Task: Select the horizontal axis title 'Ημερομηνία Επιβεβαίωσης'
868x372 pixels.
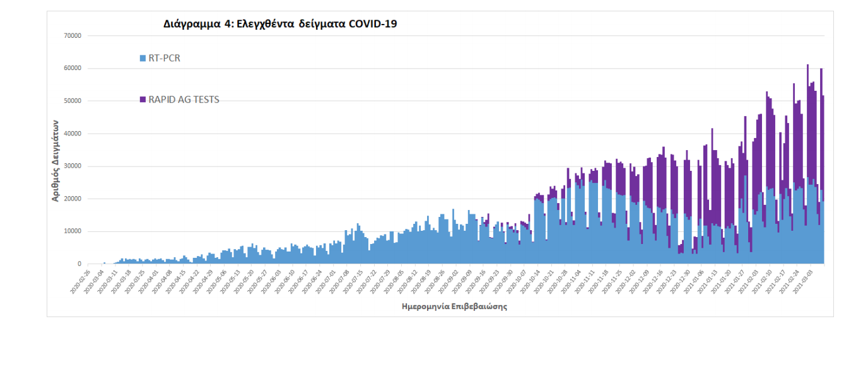Action: click(x=454, y=307)
